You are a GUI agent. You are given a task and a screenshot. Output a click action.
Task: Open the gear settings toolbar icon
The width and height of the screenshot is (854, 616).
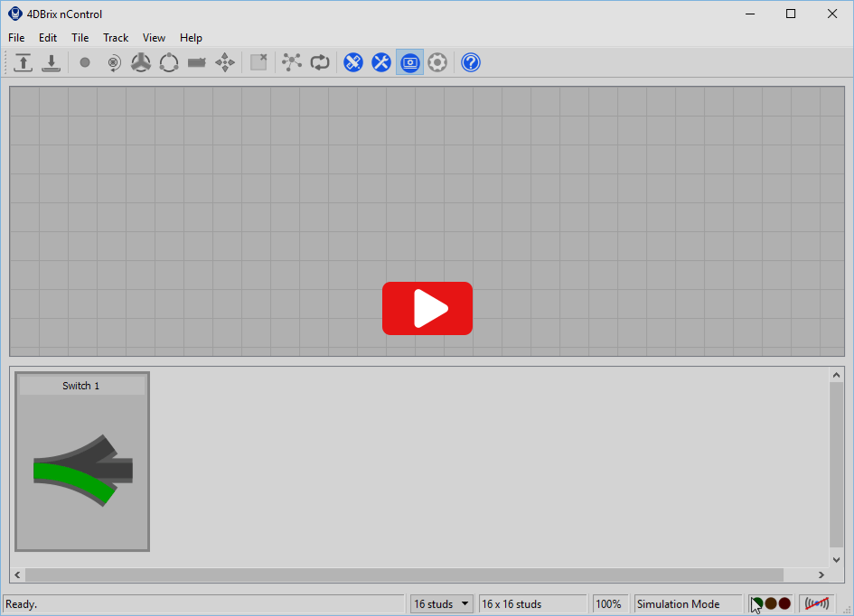coord(437,62)
